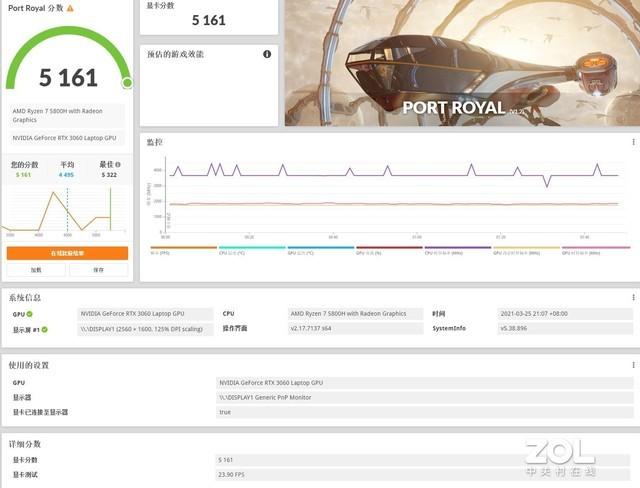Click 显示器 value Generic PnP Monitor
The height and width of the screenshot is (488, 640).
coord(424,397)
